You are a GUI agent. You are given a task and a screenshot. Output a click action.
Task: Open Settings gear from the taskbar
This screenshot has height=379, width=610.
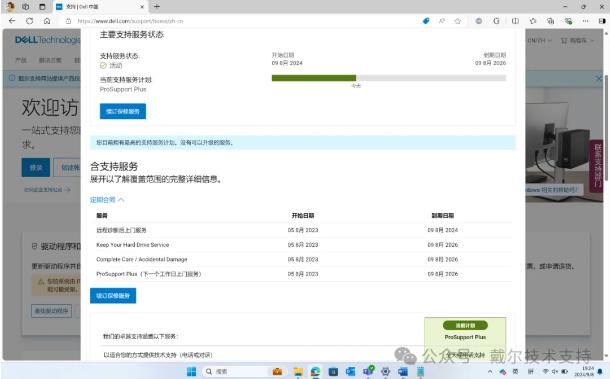tap(386, 371)
